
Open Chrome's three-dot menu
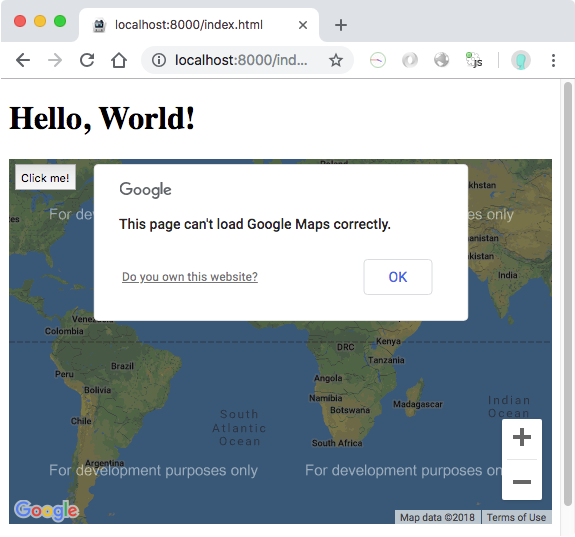(x=553, y=60)
